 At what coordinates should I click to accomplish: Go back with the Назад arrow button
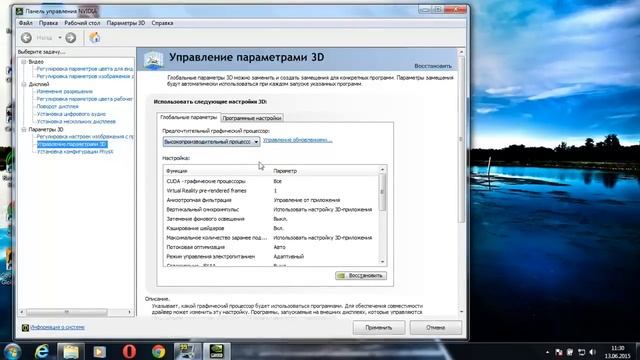pyautogui.click(x=27, y=38)
